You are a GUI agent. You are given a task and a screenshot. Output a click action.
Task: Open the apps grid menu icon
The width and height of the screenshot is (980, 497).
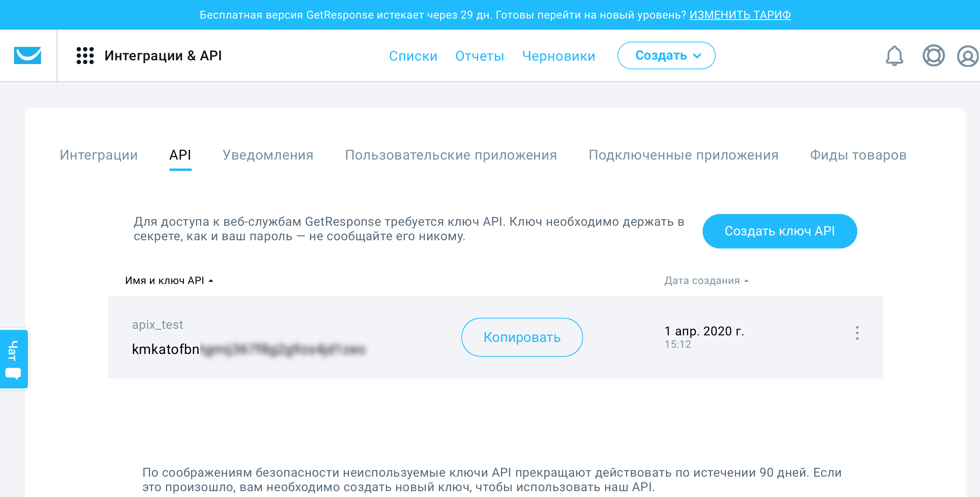(x=85, y=55)
